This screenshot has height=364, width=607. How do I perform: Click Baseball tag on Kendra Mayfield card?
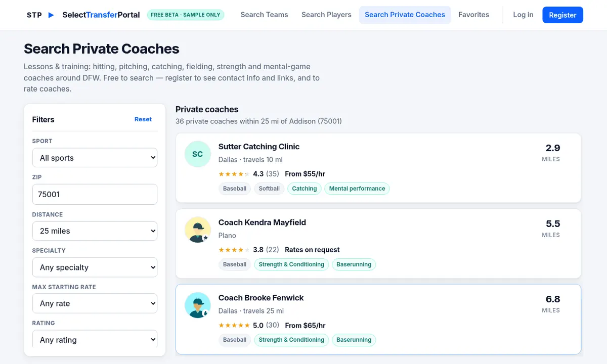[235, 264]
